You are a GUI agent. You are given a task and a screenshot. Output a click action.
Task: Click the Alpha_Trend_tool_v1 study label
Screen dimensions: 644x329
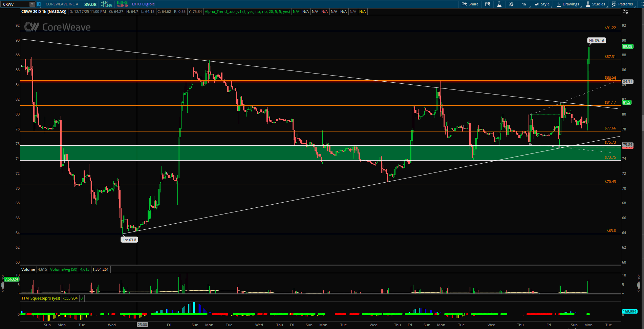coord(247,12)
